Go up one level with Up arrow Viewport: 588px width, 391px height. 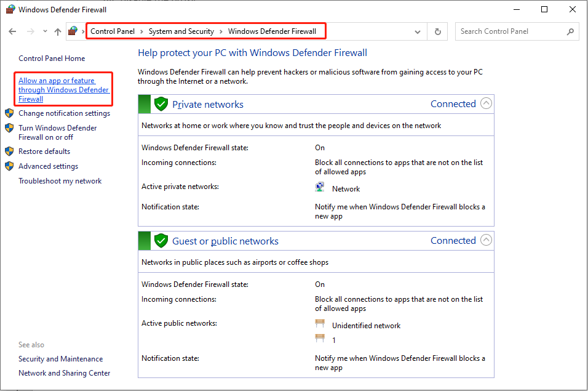(x=57, y=31)
